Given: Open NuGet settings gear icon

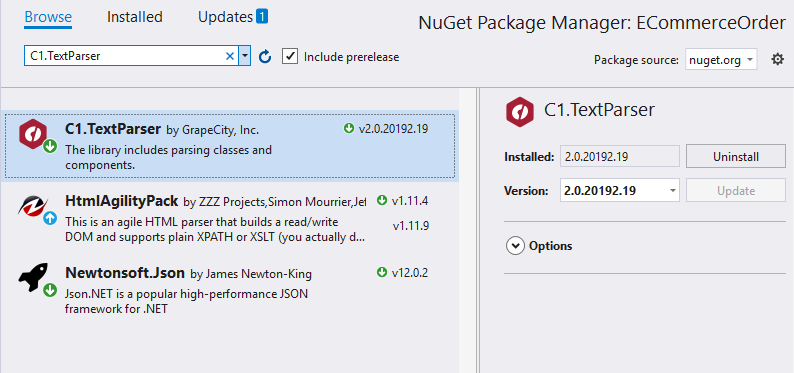Looking at the screenshot, I should (777, 60).
